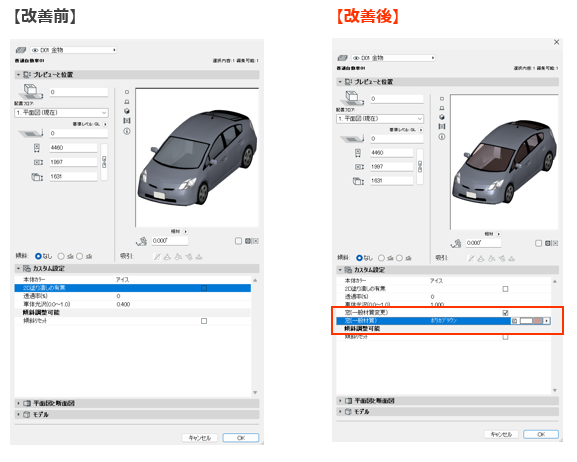Screen dimensions: 577x462
Task: Click the OK button in the after dialog
Action: tap(541, 434)
